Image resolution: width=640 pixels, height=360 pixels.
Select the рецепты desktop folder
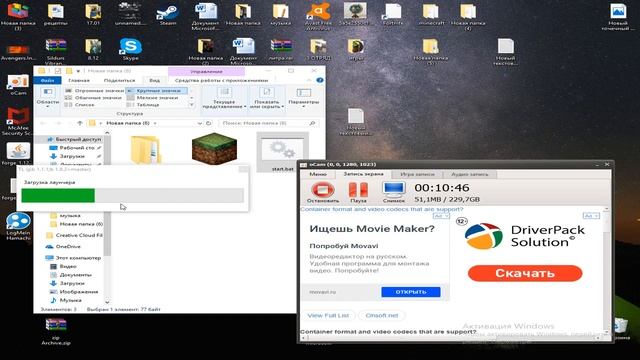point(56,15)
